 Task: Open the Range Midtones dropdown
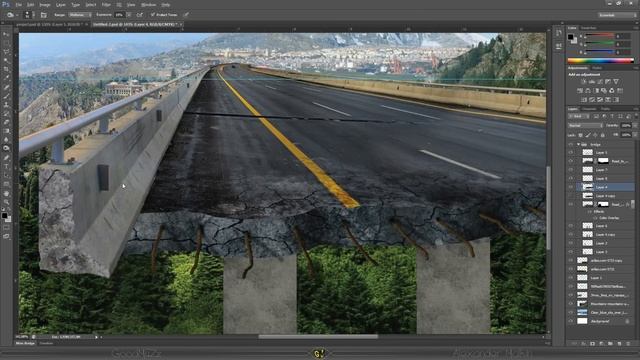[x=80, y=15]
